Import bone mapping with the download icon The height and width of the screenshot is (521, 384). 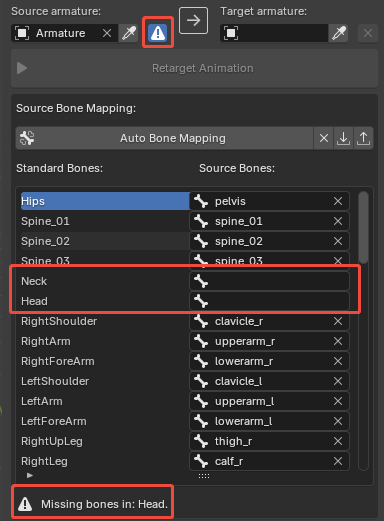click(343, 138)
